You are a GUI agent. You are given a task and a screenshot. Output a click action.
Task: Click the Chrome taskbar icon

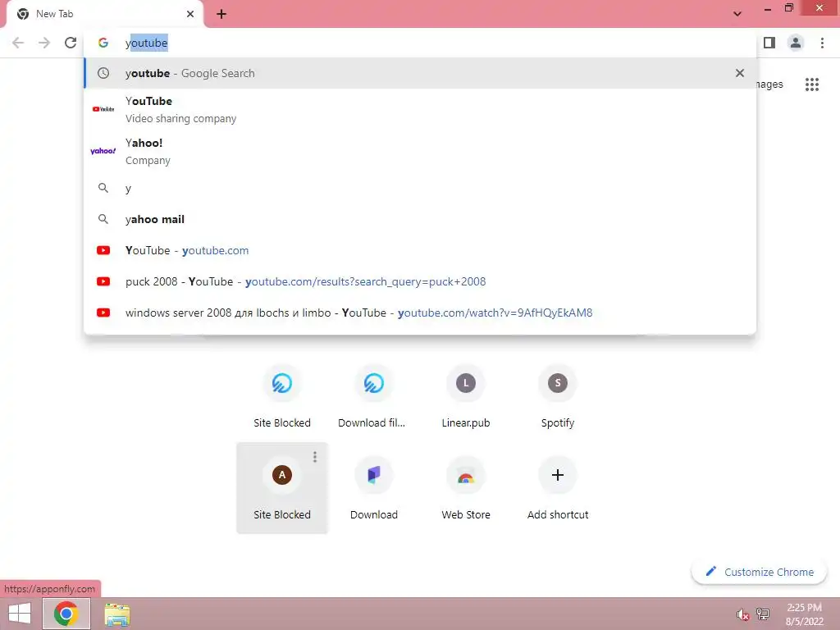click(66, 614)
